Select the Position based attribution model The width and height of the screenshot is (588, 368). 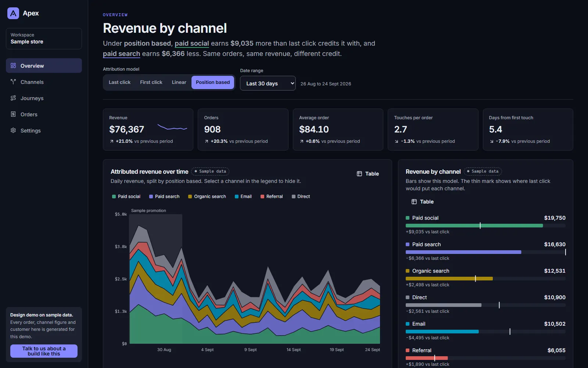(213, 82)
